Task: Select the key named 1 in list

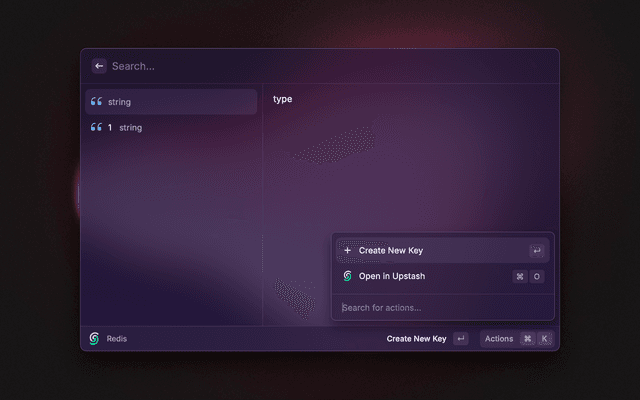Action: pyautogui.click(x=170, y=128)
